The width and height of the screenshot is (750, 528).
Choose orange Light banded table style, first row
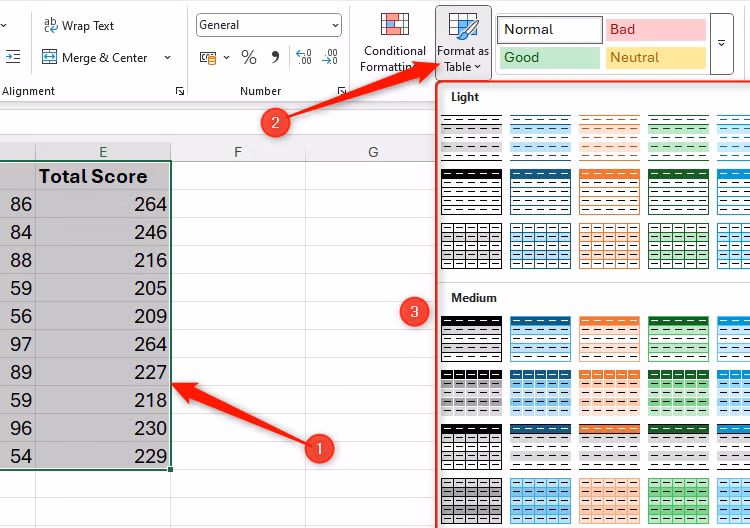(x=609, y=137)
